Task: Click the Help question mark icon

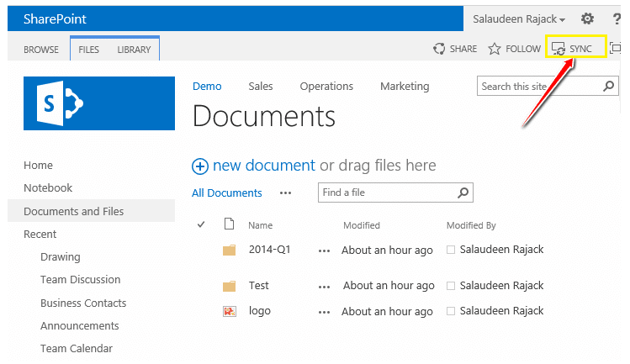Action: (x=617, y=18)
